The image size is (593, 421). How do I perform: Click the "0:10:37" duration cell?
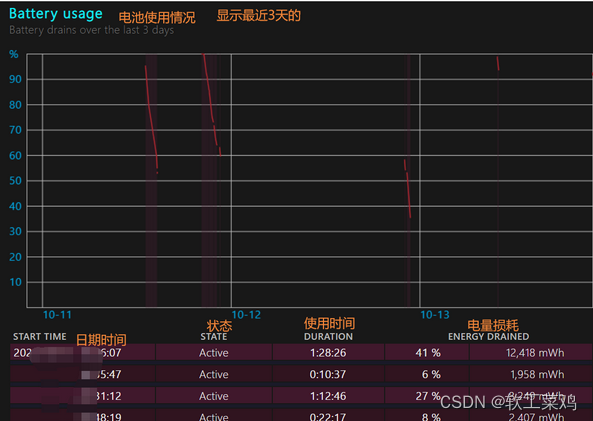click(x=328, y=374)
